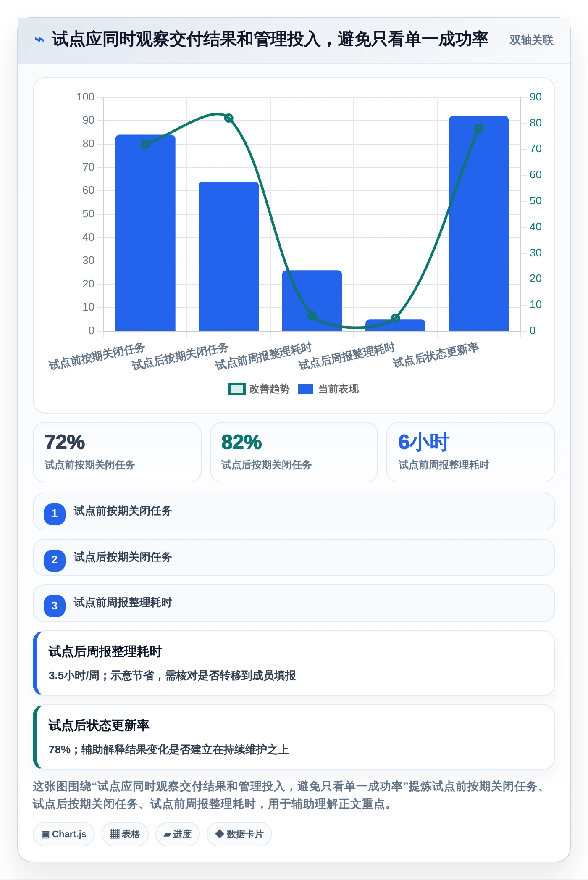This screenshot has width=588, height=880.
Task: Click number badge 2 in the list
Action: click(55, 560)
